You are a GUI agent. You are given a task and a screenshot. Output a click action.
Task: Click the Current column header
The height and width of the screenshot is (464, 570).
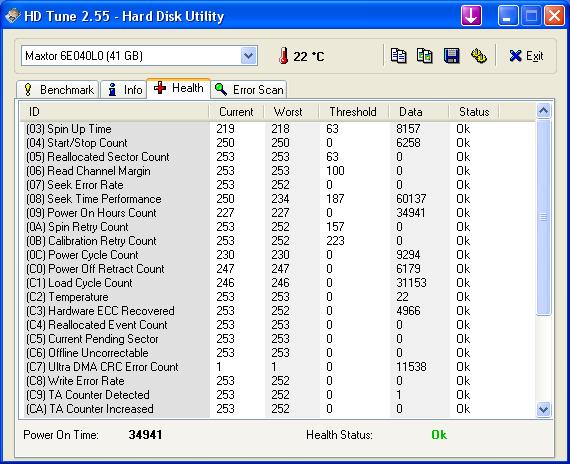coord(236,112)
